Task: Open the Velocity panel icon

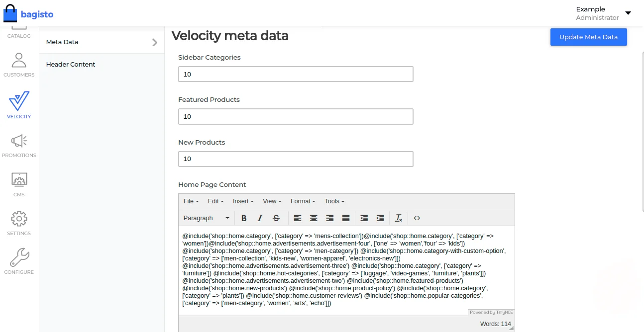Action: click(x=19, y=101)
